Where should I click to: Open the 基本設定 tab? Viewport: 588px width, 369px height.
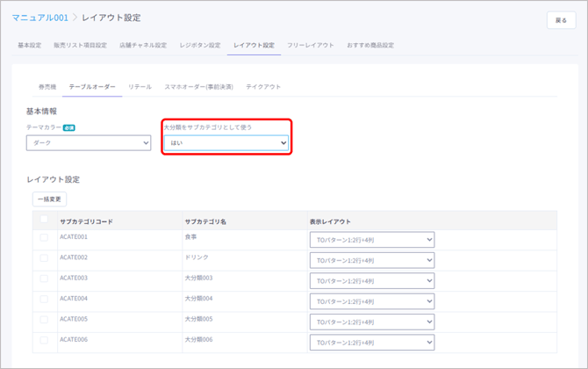coord(29,45)
